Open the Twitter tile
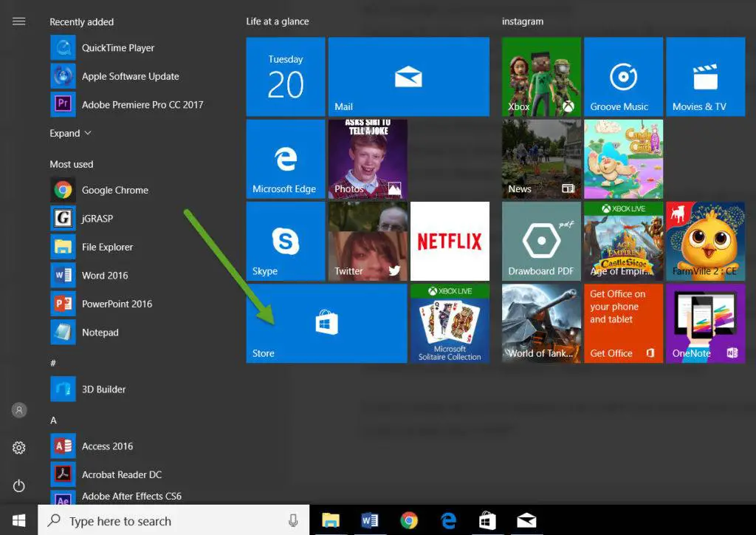Image resolution: width=756 pixels, height=535 pixels. [368, 241]
